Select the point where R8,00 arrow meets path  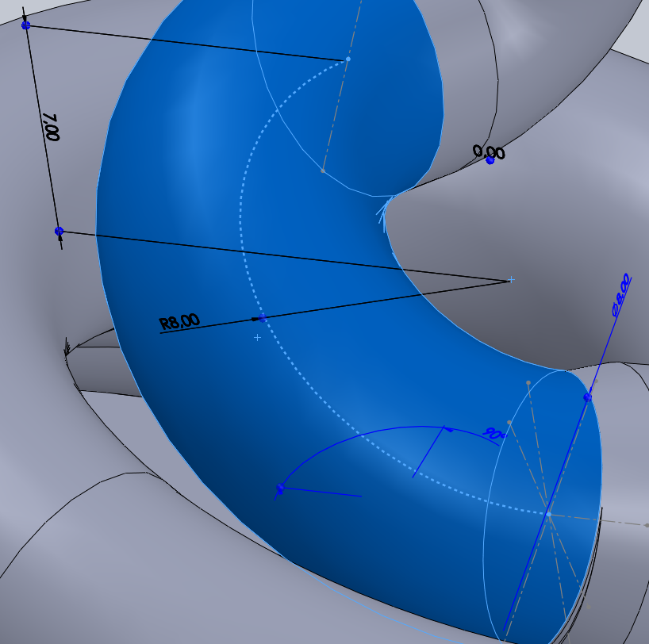pos(263,318)
